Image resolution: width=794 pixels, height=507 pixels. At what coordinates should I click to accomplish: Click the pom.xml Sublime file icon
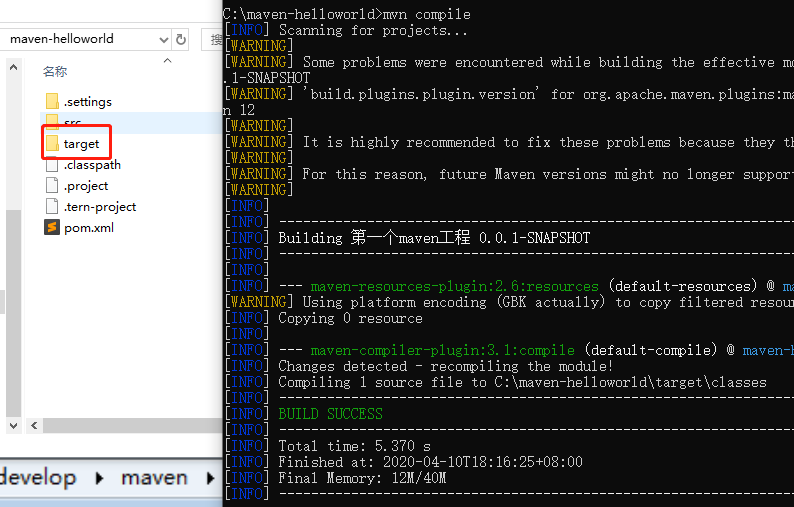(x=52, y=227)
